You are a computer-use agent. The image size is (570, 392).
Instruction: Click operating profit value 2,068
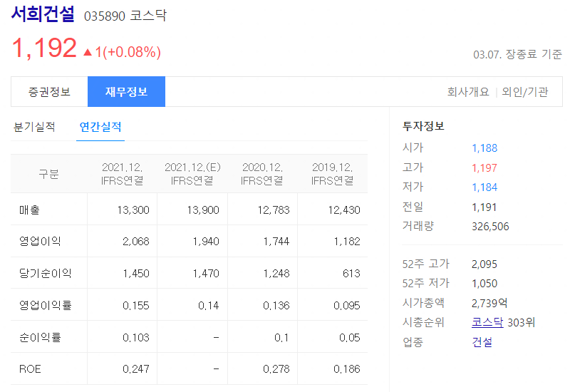click(x=136, y=242)
